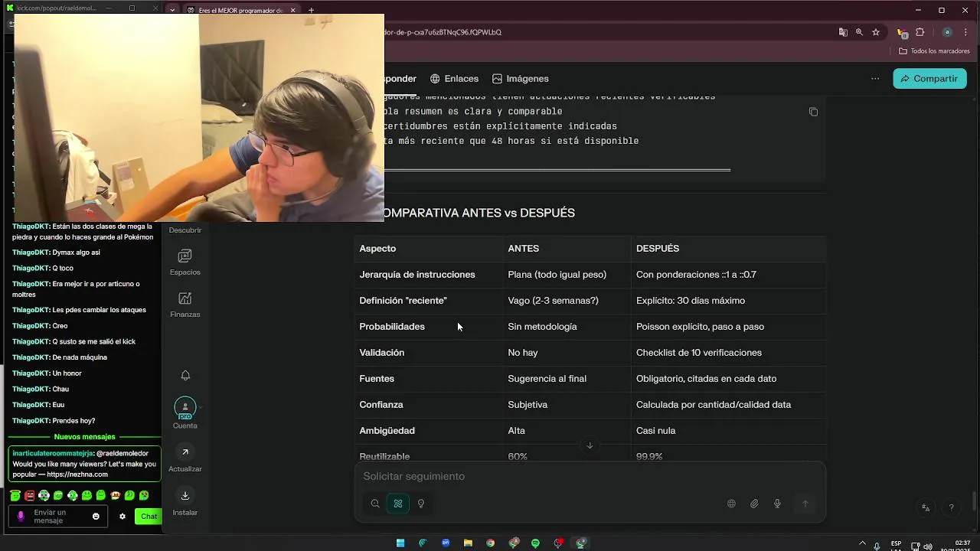The width and height of the screenshot is (980, 551).
Task: Click the purple microphone icon in chat box
Action: point(21,517)
